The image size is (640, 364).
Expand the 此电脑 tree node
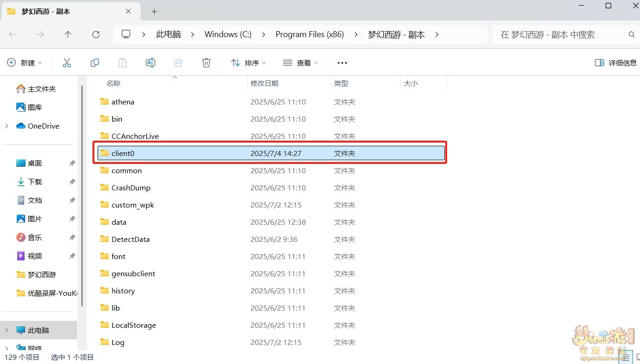click(x=7, y=330)
